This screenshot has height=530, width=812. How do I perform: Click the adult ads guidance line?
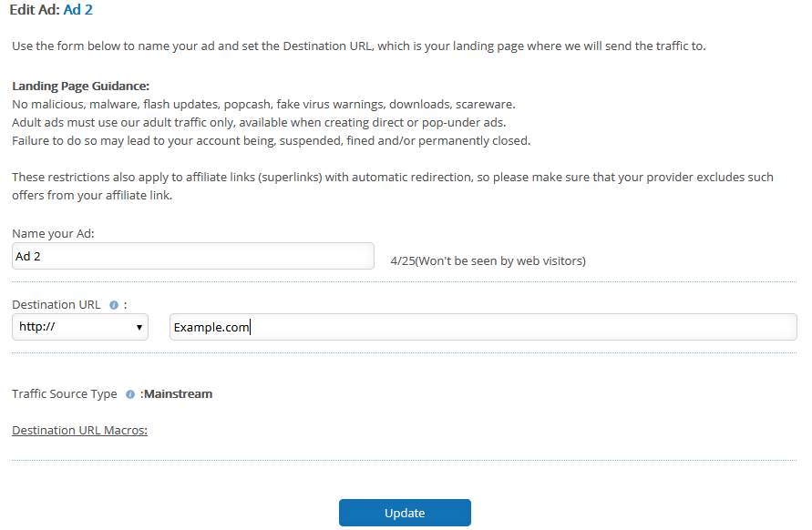259,123
